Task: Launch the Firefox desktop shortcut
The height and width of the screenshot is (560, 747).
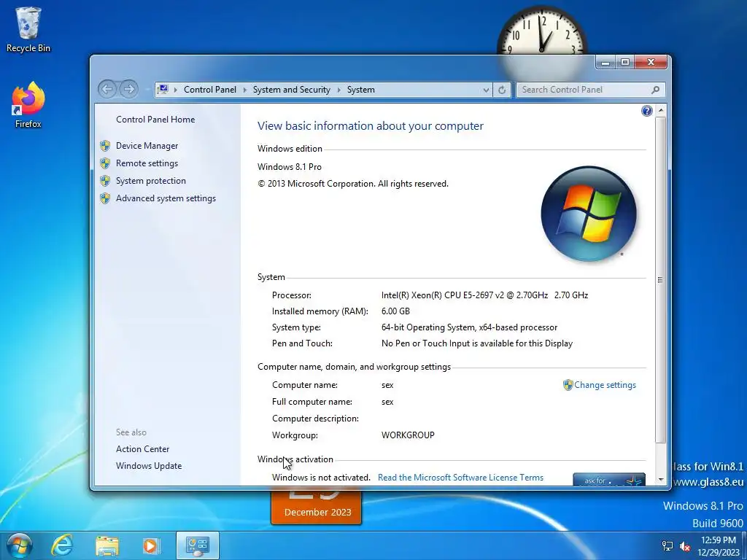Action: [x=28, y=105]
